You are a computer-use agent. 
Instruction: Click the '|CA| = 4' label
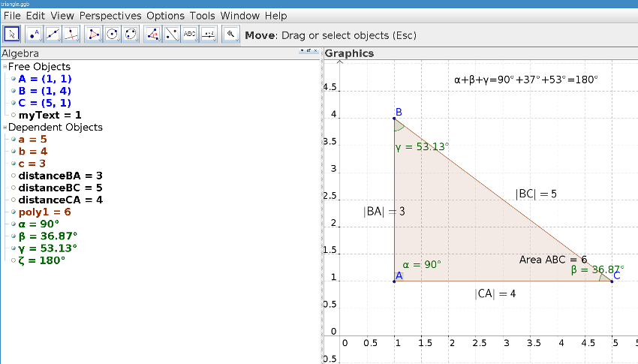point(495,293)
